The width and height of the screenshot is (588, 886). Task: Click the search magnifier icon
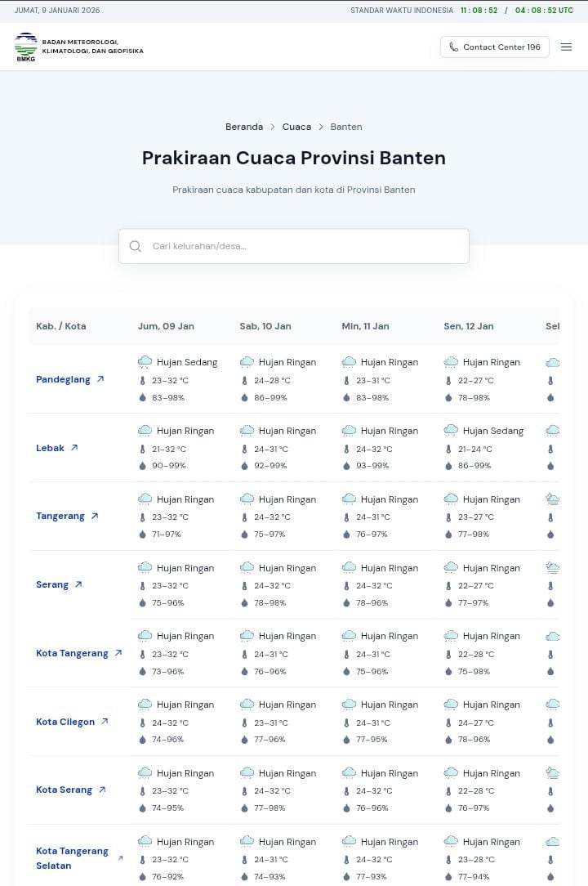[136, 246]
